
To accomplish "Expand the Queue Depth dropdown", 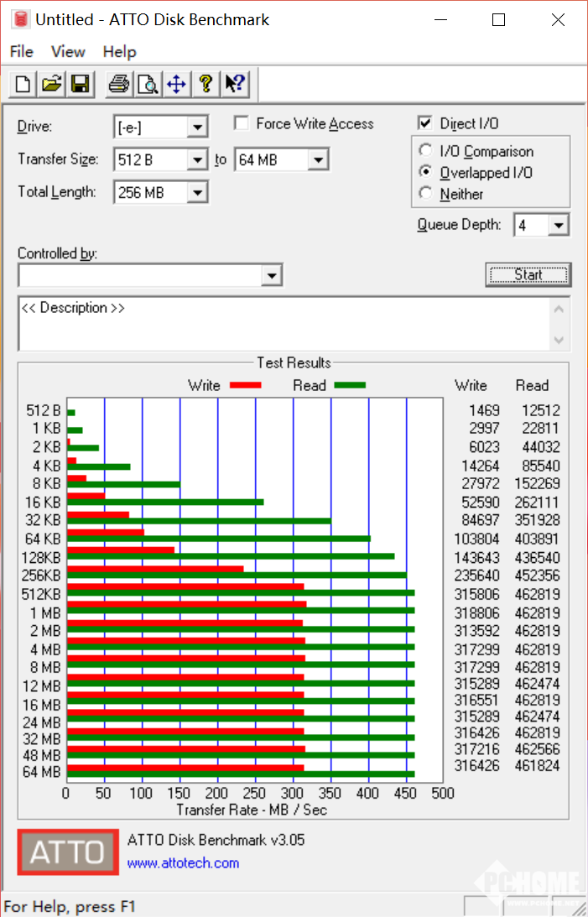I will [x=559, y=225].
